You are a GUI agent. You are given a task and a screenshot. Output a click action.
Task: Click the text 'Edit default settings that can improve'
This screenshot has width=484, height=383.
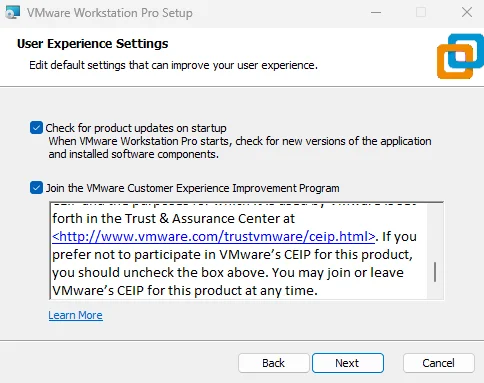tap(120, 65)
